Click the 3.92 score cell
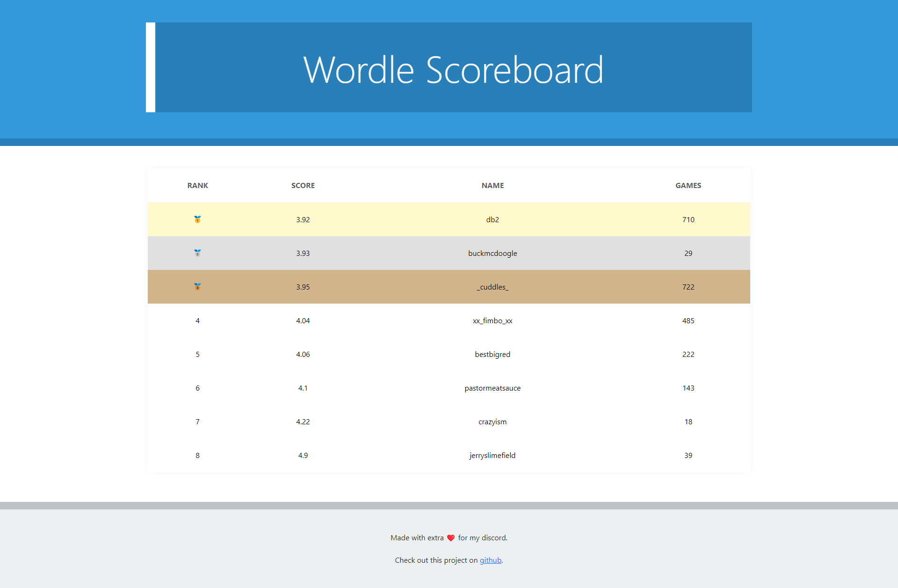 click(x=303, y=219)
